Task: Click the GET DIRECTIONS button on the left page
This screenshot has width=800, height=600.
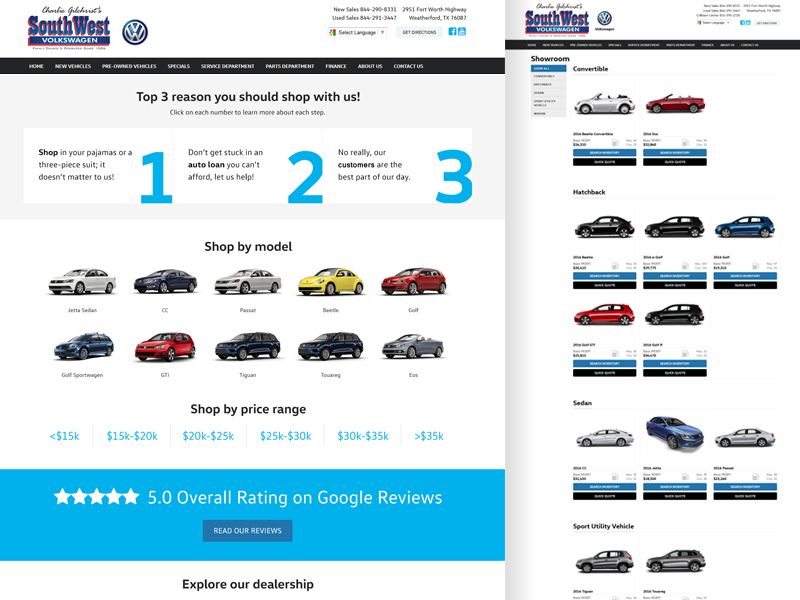Action: (419, 32)
